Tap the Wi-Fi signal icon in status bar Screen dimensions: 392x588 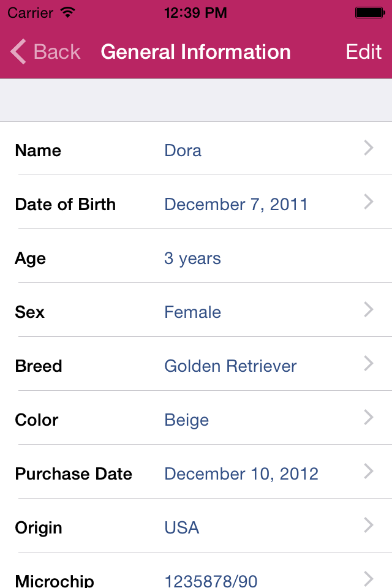point(68,12)
